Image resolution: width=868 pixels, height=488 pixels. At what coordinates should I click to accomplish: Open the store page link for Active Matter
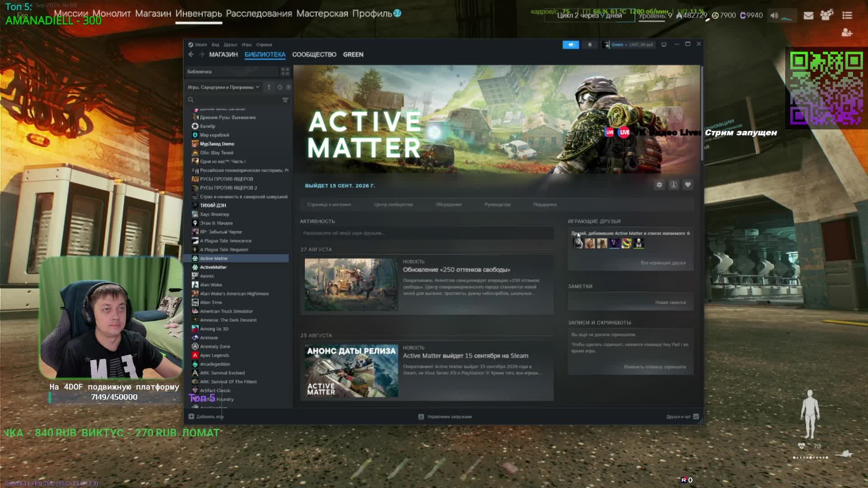point(329,205)
